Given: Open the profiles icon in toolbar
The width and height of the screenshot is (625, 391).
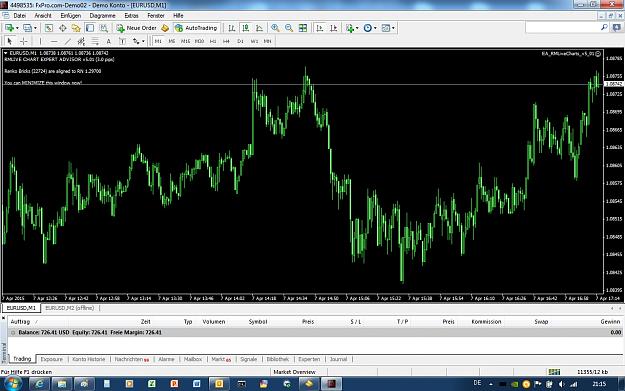Looking at the screenshot, I should point(28,28).
